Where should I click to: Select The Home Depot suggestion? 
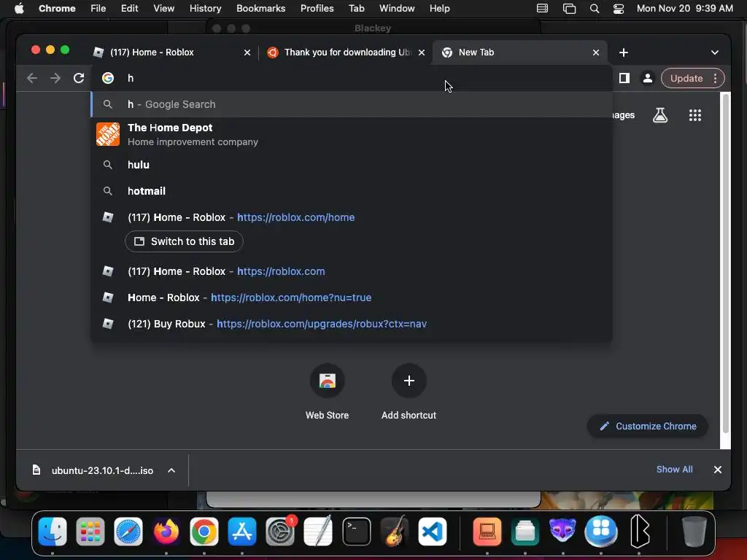tap(352, 134)
